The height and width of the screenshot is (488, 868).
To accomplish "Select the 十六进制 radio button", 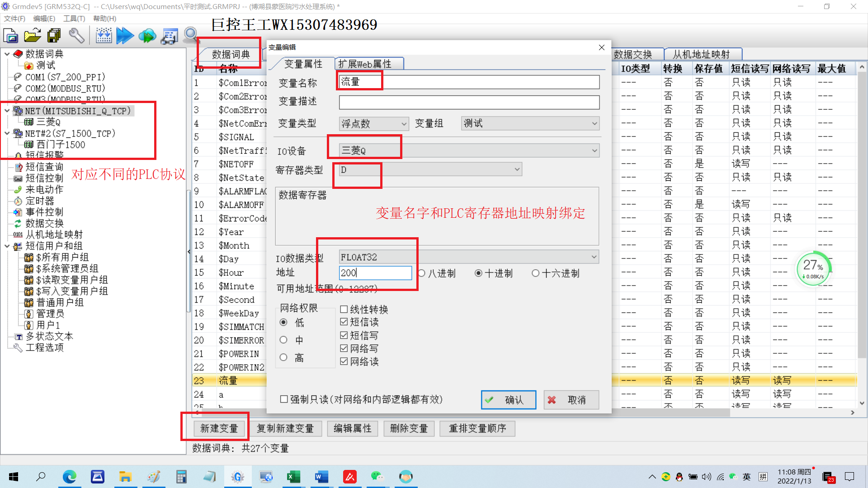I will 536,273.
